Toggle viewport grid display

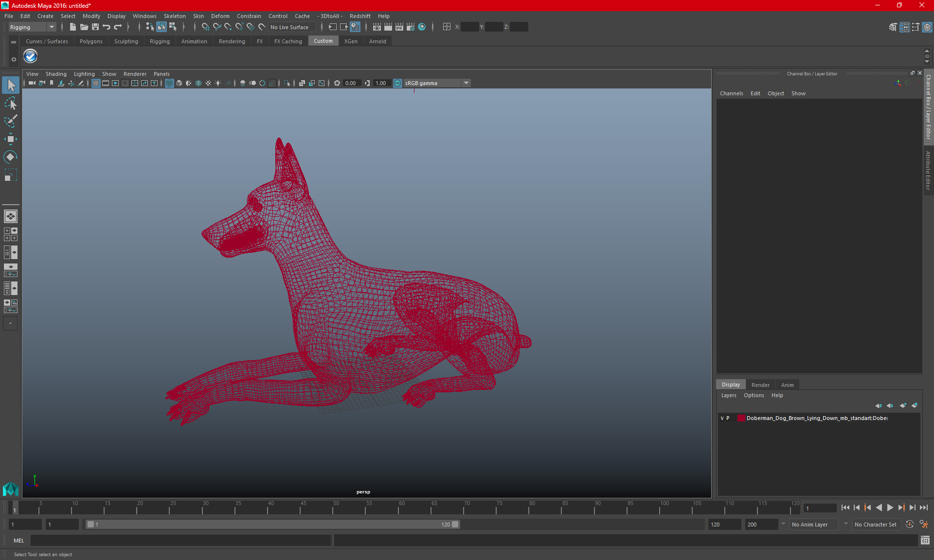(96, 83)
